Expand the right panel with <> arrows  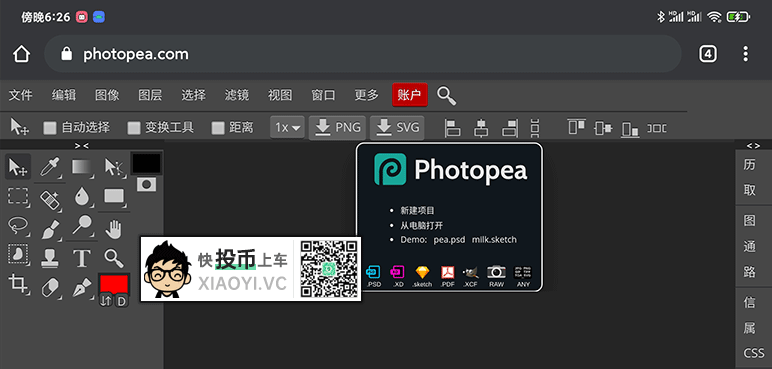coord(753,145)
